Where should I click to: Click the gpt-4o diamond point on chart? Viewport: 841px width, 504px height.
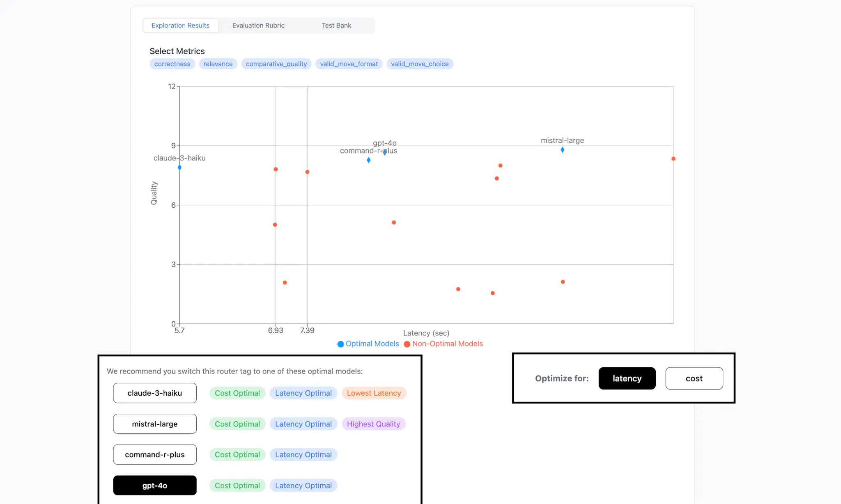(x=385, y=152)
